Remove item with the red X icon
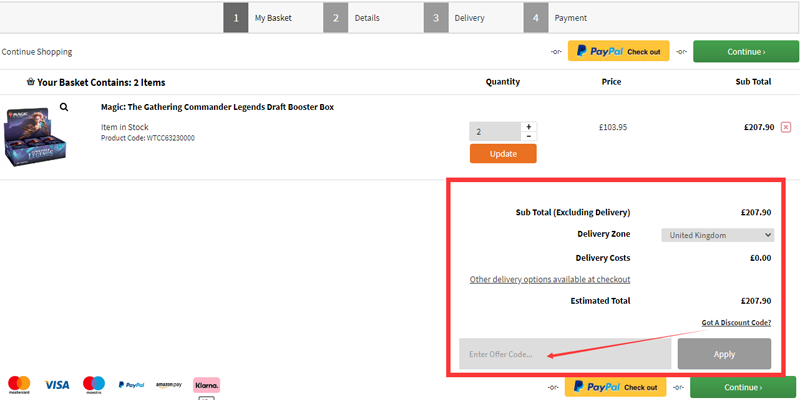This screenshot has width=800, height=400. [786, 127]
